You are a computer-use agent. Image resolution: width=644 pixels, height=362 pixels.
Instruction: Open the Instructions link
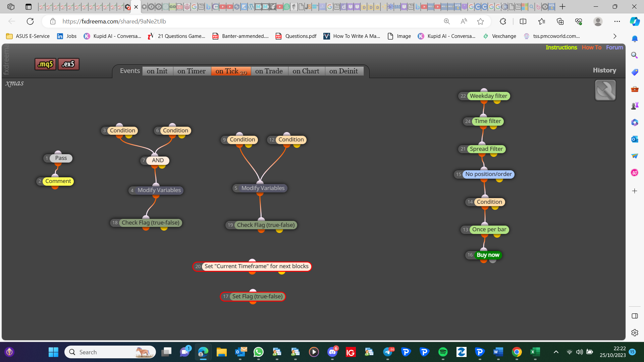(x=561, y=48)
